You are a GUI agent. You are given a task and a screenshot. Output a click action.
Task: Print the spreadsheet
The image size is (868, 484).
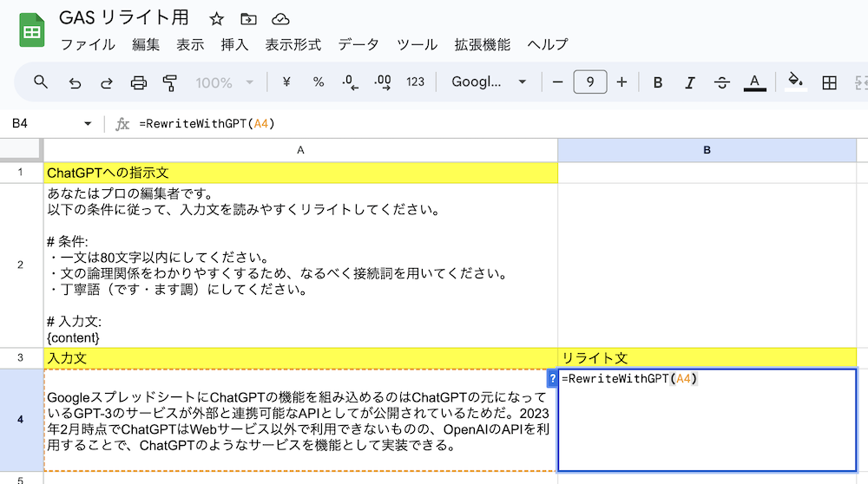point(138,83)
